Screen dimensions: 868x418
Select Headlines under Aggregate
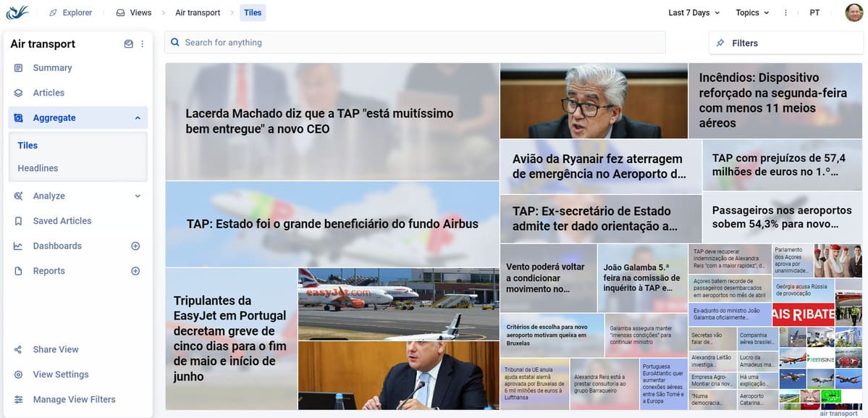38,168
